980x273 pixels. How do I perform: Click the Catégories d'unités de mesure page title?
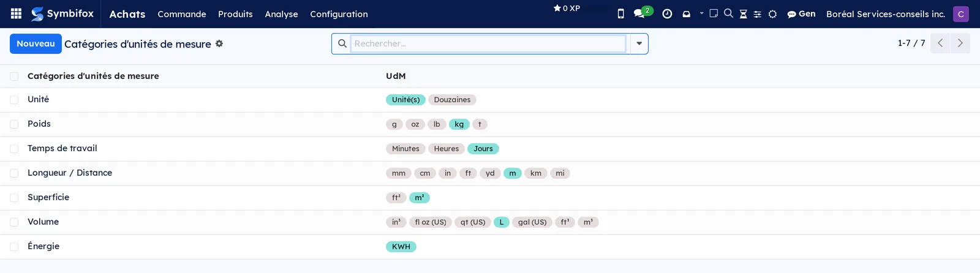pos(138,44)
